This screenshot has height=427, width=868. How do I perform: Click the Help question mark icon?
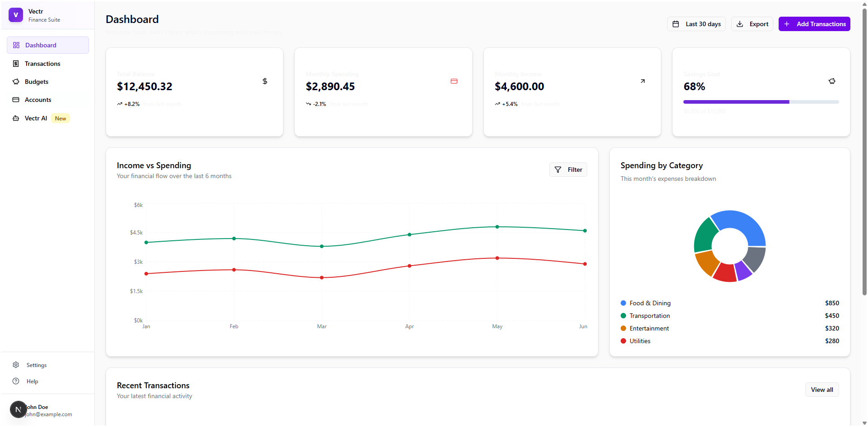[x=16, y=381]
